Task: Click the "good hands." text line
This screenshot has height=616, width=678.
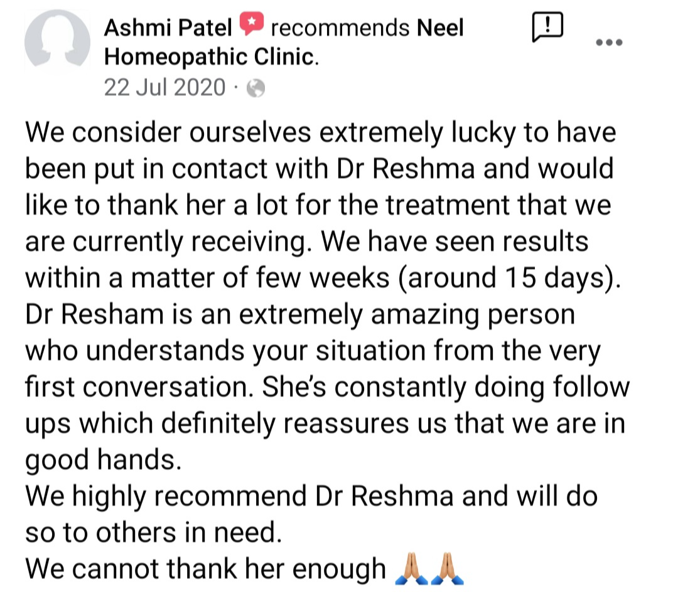Action: [103, 460]
